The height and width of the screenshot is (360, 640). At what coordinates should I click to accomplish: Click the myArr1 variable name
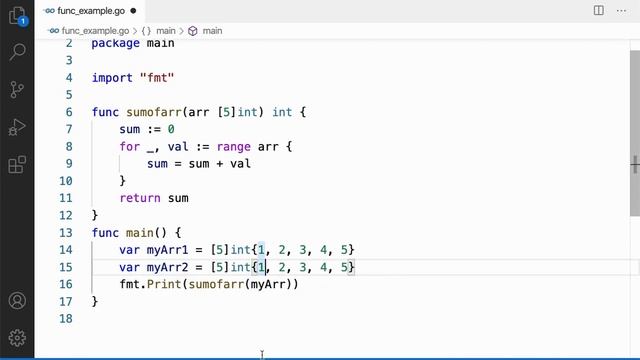167,250
